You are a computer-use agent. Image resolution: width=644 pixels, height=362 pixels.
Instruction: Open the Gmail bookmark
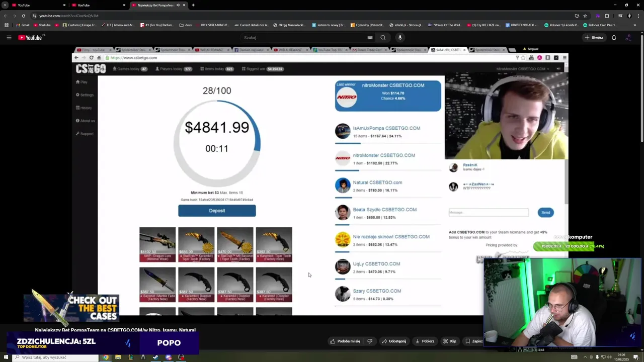[23, 25]
